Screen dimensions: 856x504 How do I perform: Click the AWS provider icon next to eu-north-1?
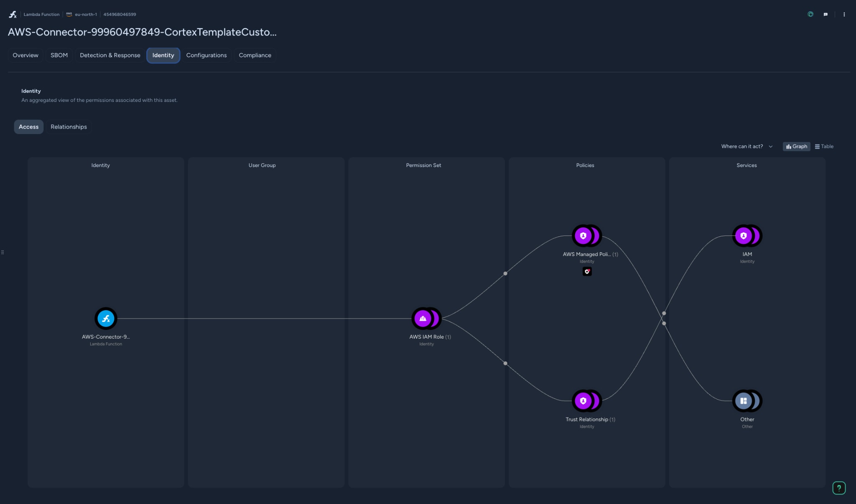69,14
